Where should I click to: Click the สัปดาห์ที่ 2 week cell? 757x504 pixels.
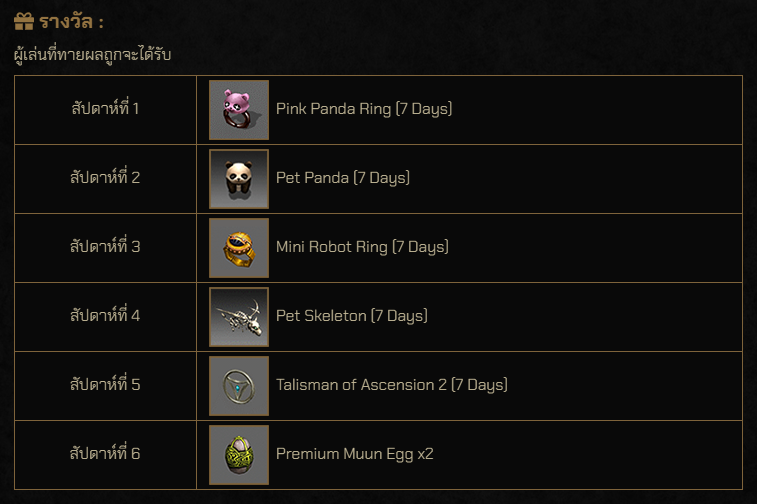point(105,178)
